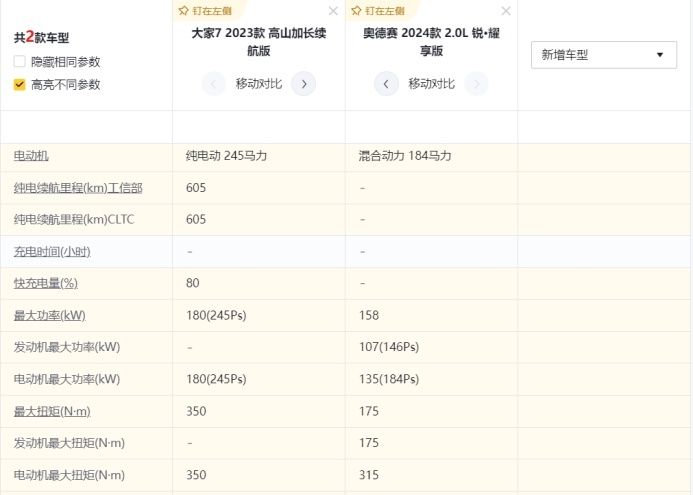Open 纯电续航里程(km)工信部 explanation link

[78, 188]
